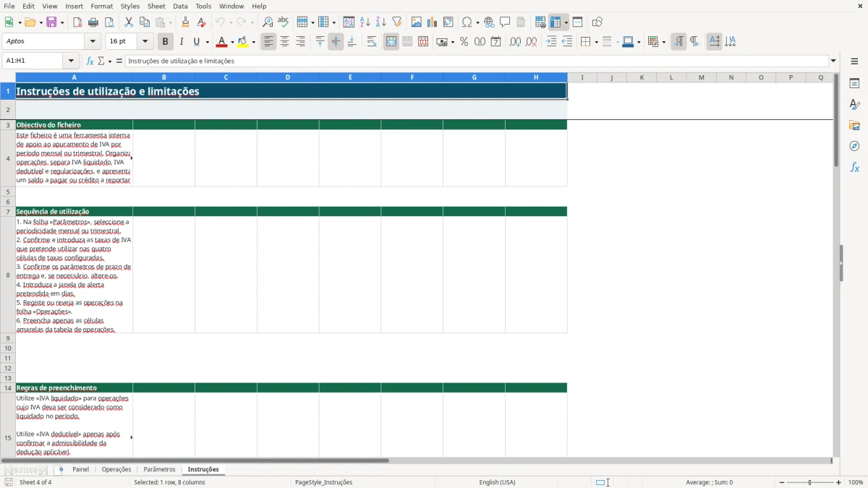868x488 pixels.
Task: Toggle Align Left
Action: click(x=269, y=42)
